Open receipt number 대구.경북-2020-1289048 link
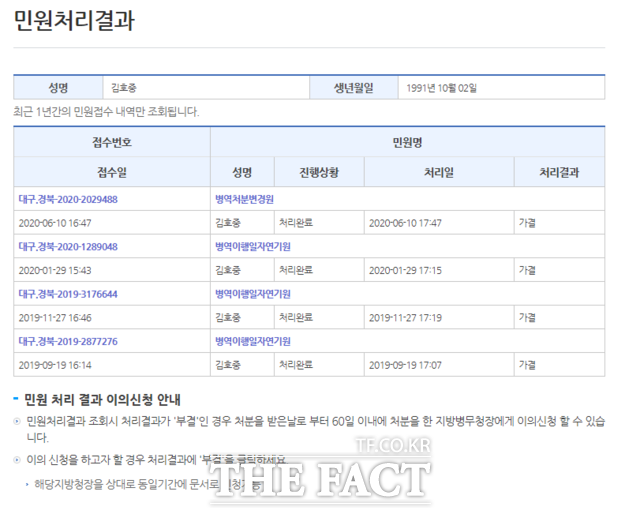The image size is (640, 514). (68, 247)
